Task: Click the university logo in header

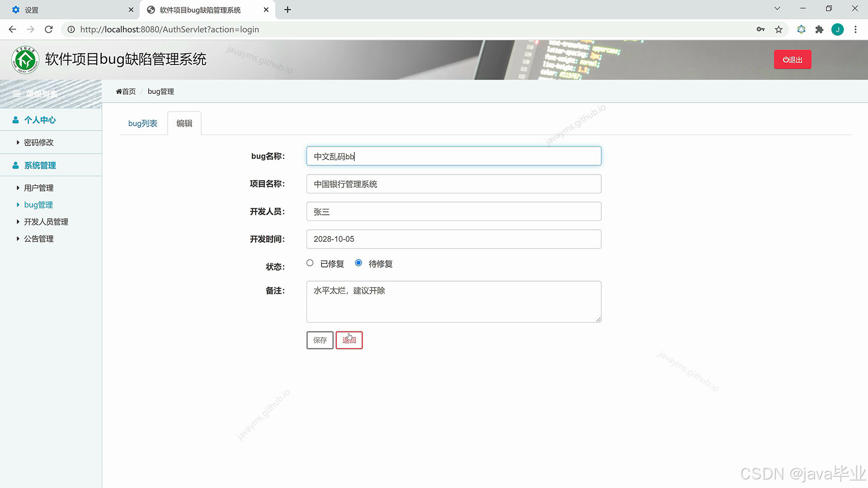Action: 25,60
